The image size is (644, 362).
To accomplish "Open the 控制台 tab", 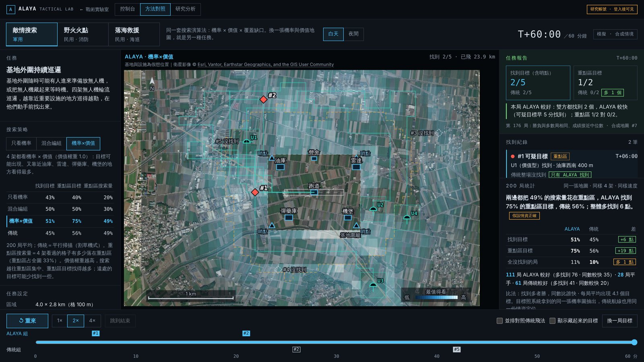I will [x=127, y=9].
